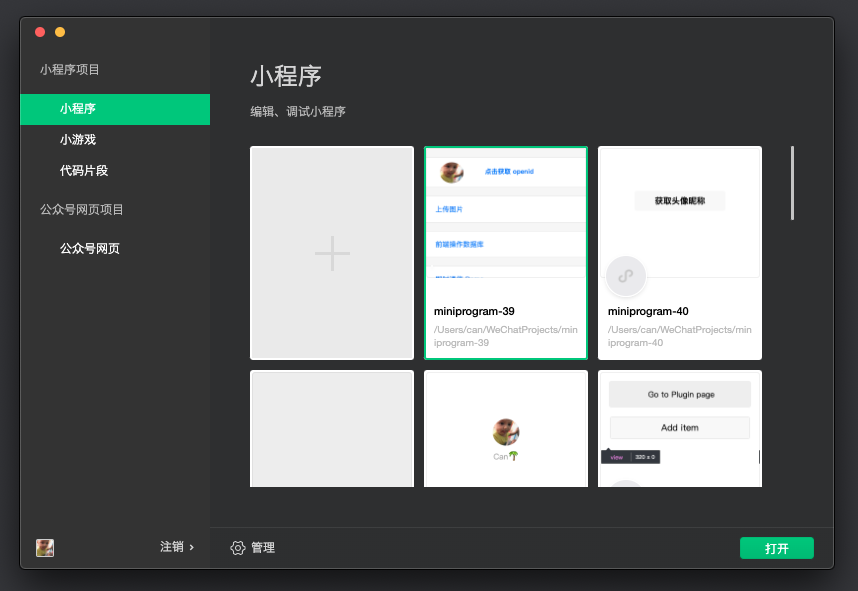Click the gear icon beside 管理

point(238,548)
